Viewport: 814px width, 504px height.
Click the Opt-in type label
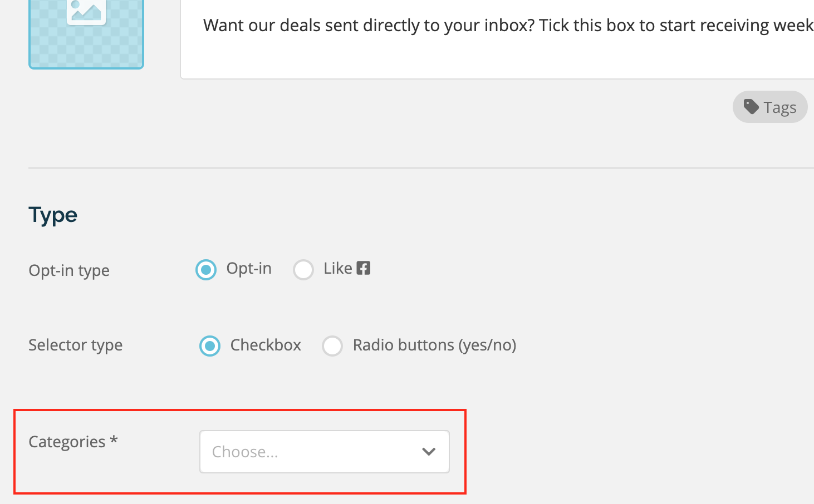coord(69,271)
